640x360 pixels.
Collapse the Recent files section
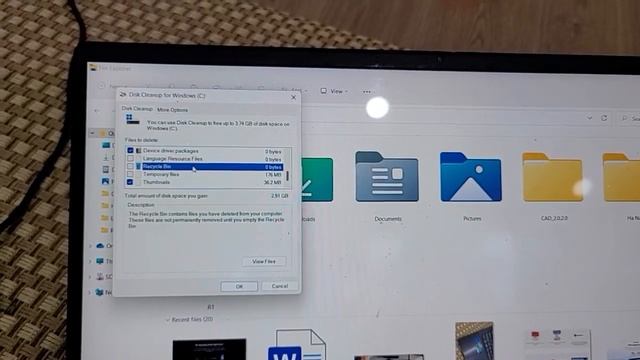point(168,320)
